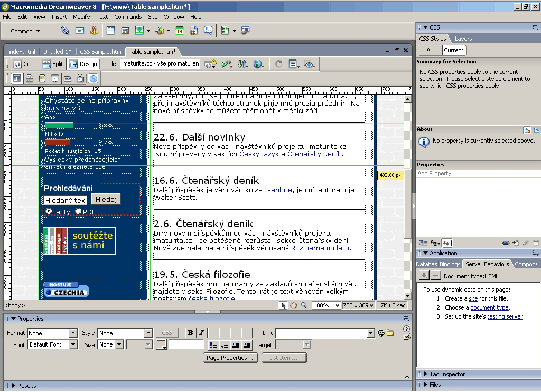Render for TV media type
Screen dimensions: 541x392
pyautogui.click(x=80, y=79)
